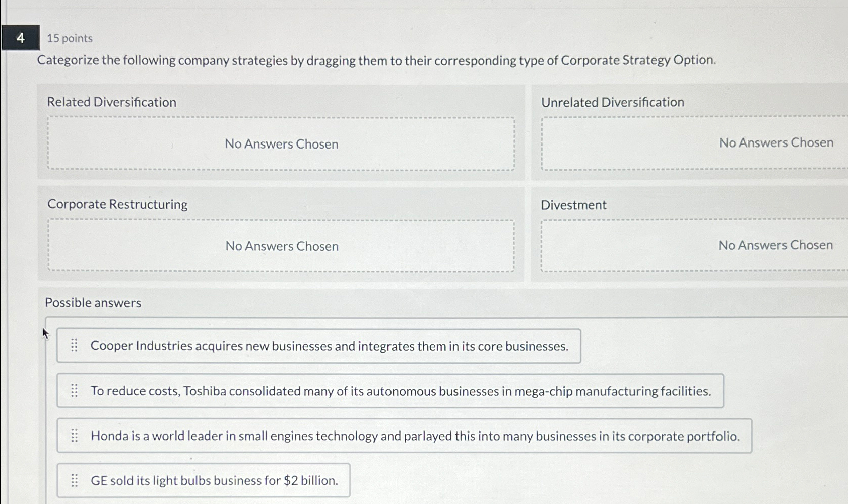
Task: Click the Unrelated Diversification drop zone
Action: 694,143
